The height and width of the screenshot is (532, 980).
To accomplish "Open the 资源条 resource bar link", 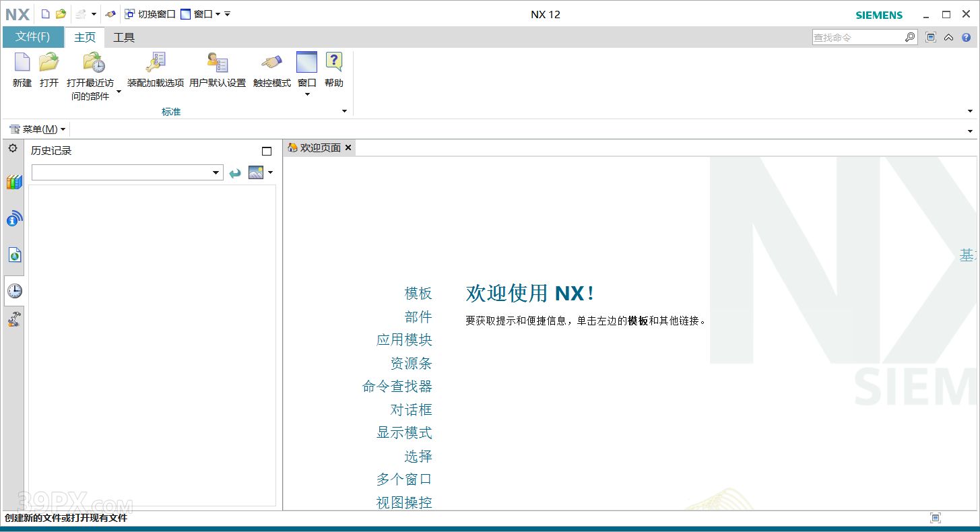I will [411, 364].
